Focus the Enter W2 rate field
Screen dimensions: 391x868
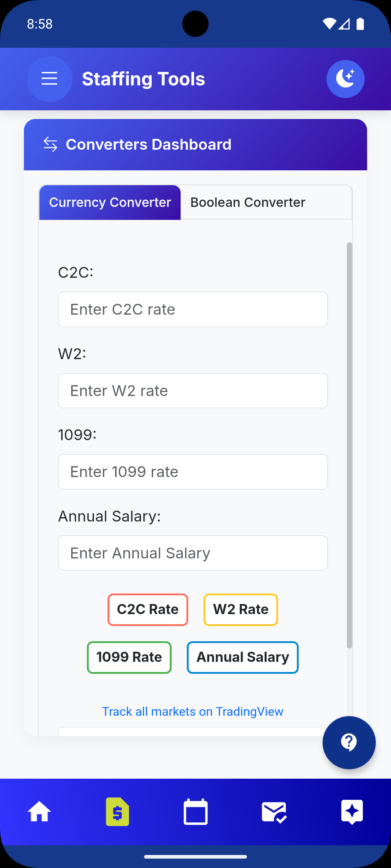193,391
